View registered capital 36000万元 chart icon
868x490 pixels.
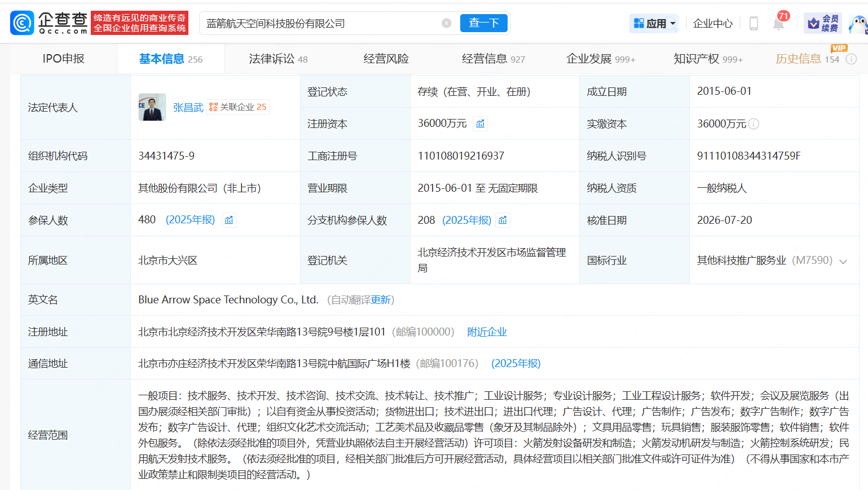pos(480,123)
